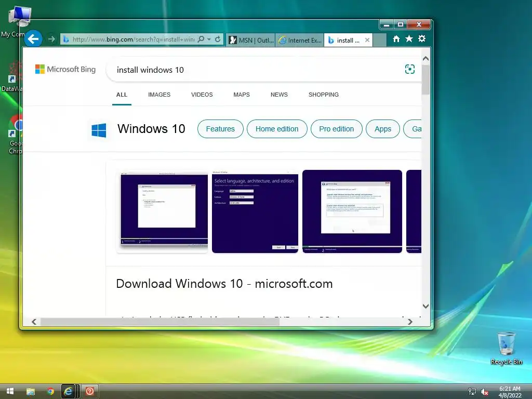Go back with the browser Back arrow

click(x=33, y=39)
